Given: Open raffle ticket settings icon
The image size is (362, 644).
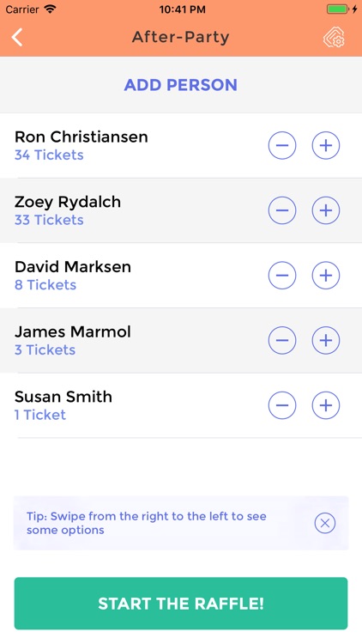Looking at the screenshot, I should tap(334, 38).
